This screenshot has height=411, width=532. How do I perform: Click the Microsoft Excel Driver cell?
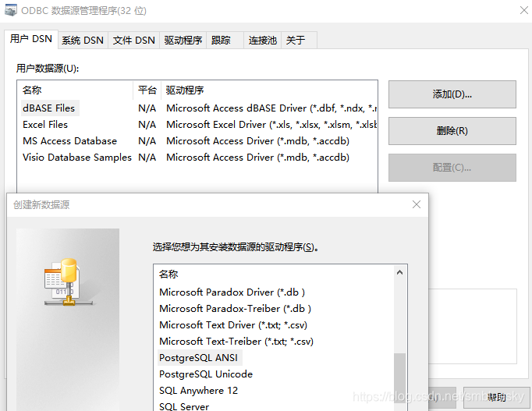click(x=271, y=125)
